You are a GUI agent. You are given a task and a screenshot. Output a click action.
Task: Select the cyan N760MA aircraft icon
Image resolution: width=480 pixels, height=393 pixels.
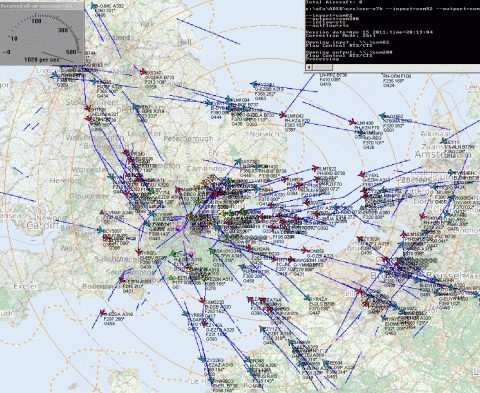(383, 116)
